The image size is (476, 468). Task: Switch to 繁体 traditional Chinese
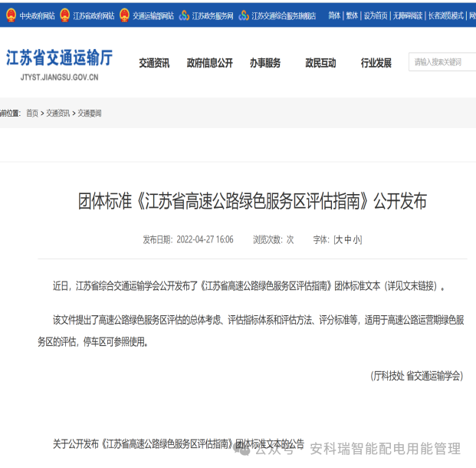click(352, 15)
